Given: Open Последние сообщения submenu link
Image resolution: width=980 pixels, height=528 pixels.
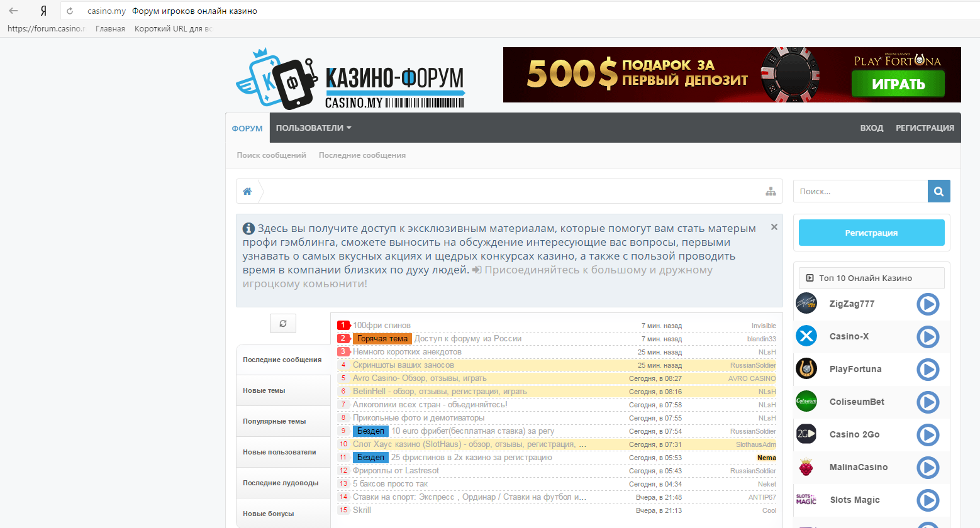Looking at the screenshot, I should point(362,155).
